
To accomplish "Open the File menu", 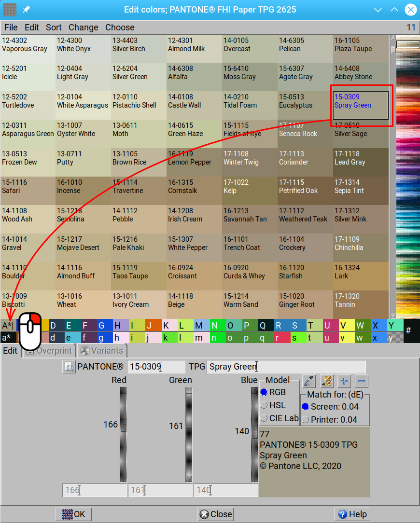I will click(x=11, y=28).
